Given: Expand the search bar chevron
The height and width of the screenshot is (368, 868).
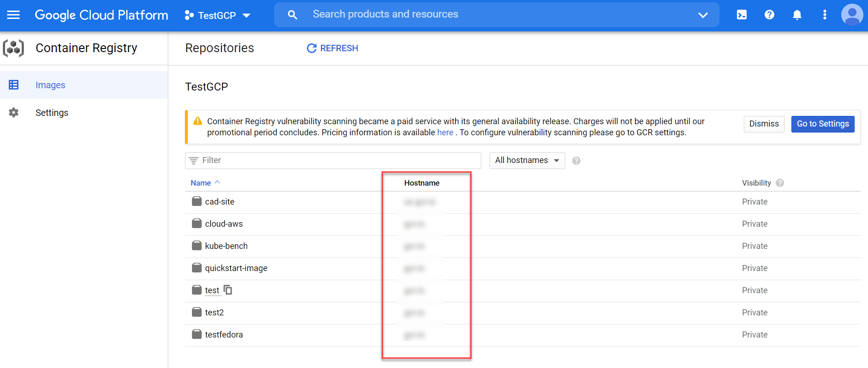Looking at the screenshot, I should click(x=703, y=15).
